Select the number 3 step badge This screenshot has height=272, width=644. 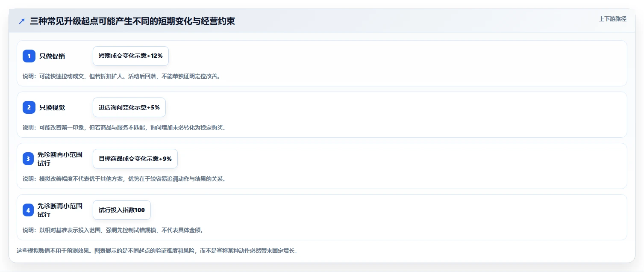(28, 159)
